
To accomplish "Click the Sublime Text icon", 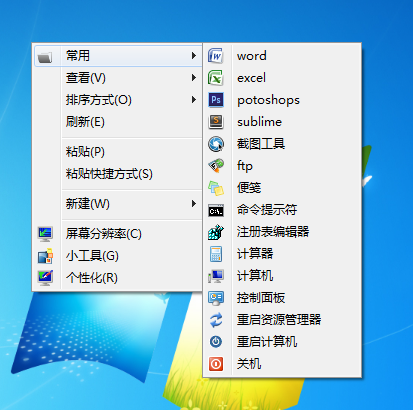I will pos(216,122).
